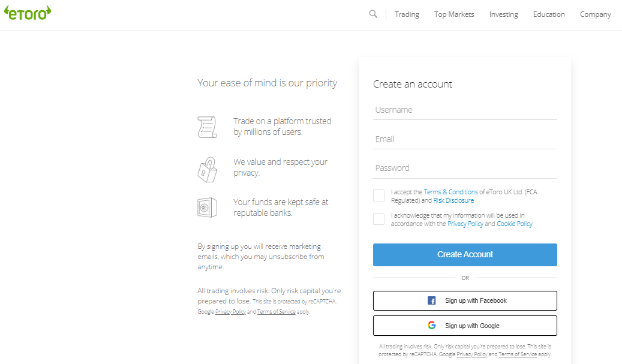Click the Google logo icon
Image resolution: width=622 pixels, height=364 pixels.
tap(432, 325)
